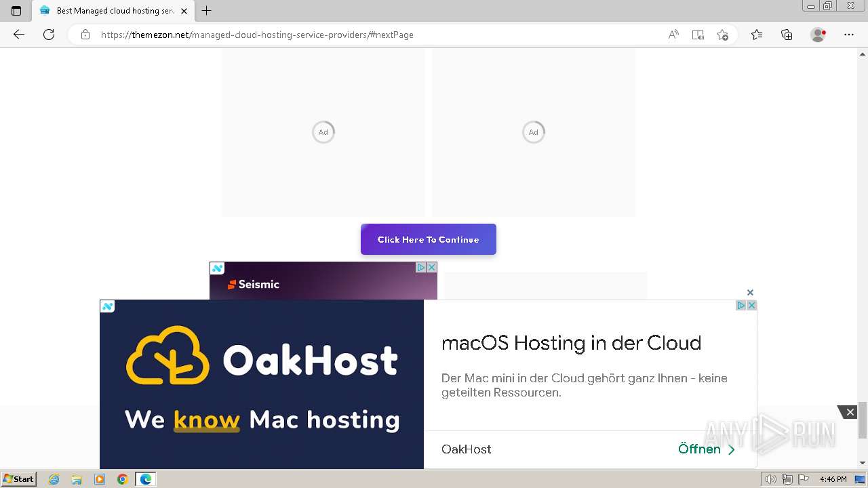
Task: Open macOS Hosting in der Cloud headline
Action: pos(571,343)
